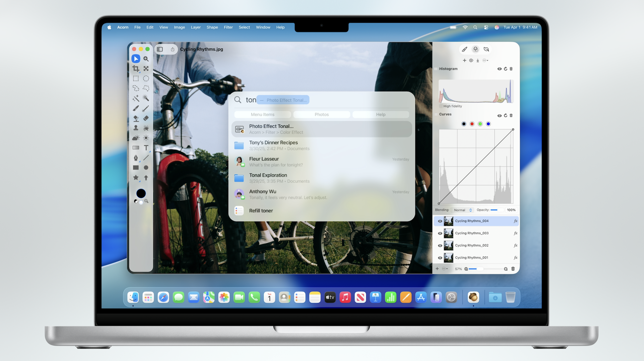Viewport: 644px width, 361px height.
Task: Select the Eraser tool
Action: 146,118
